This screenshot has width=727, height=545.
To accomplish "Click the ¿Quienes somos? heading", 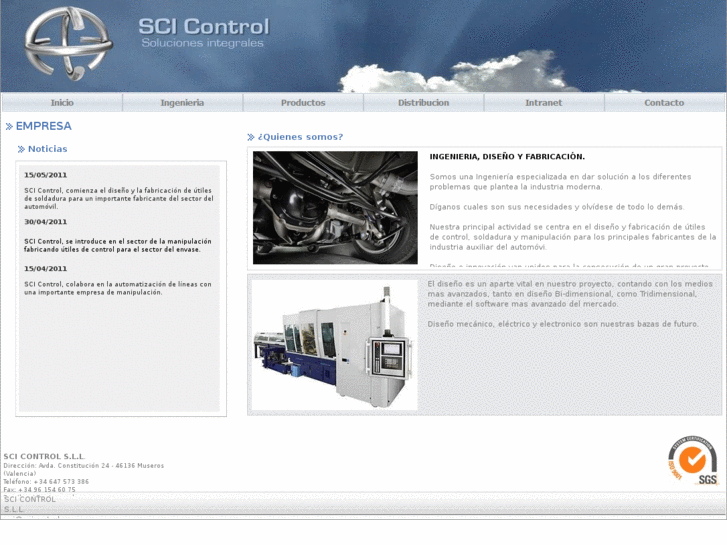I will [x=300, y=137].
